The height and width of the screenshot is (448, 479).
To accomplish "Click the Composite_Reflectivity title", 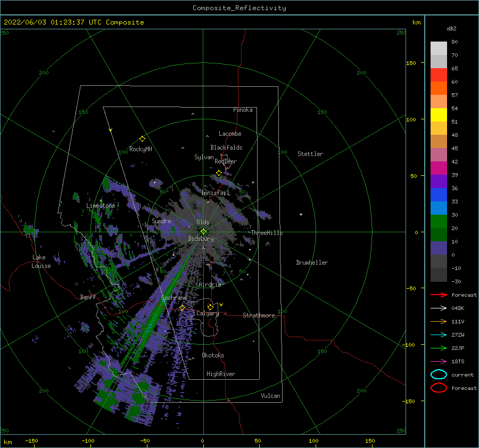I will pyautogui.click(x=239, y=8).
